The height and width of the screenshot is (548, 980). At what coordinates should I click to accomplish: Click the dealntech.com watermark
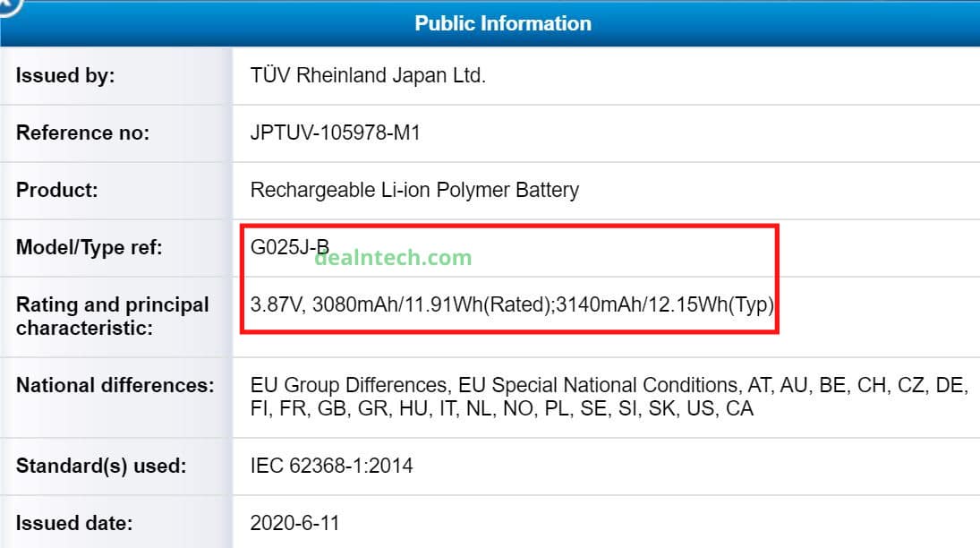click(x=393, y=257)
